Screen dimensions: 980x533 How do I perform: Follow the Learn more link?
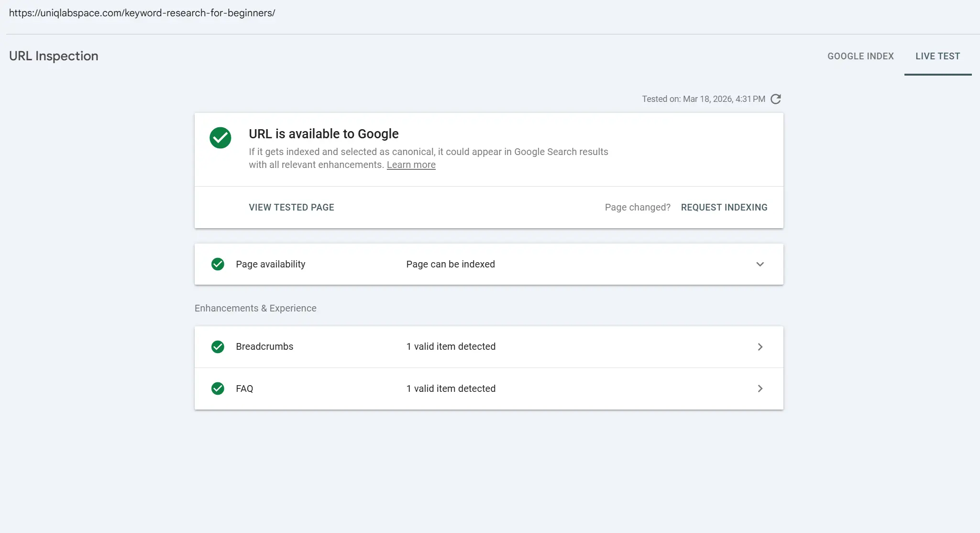(x=411, y=165)
